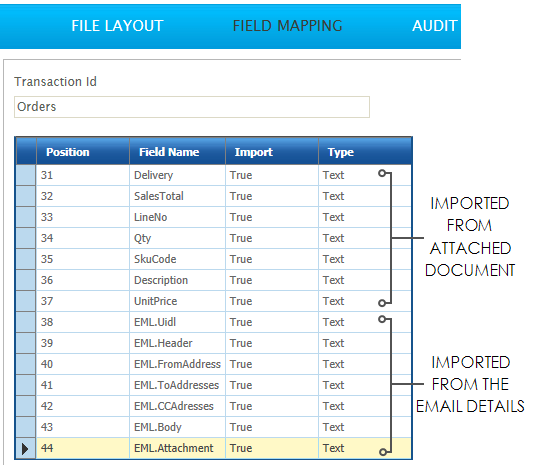Screen dimensions: 537x465
Task: Select the EML.Body field name cell
Action: pyautogui.click(x=177, y=427)
